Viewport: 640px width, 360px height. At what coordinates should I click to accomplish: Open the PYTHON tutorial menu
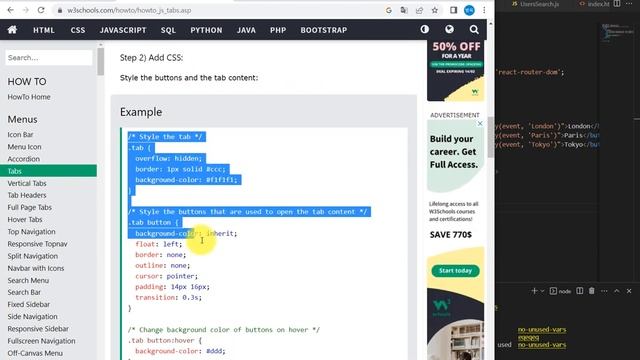click(x=206, y=30)
